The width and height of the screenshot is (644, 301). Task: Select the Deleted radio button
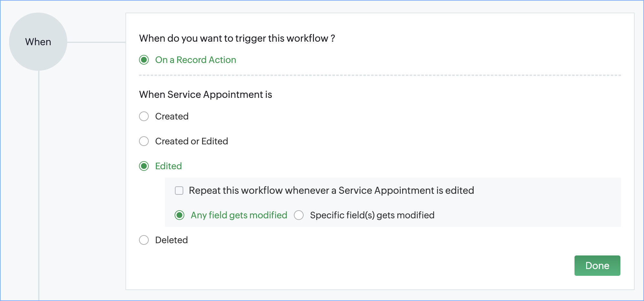pyautogui.click(x=144, y=240)
